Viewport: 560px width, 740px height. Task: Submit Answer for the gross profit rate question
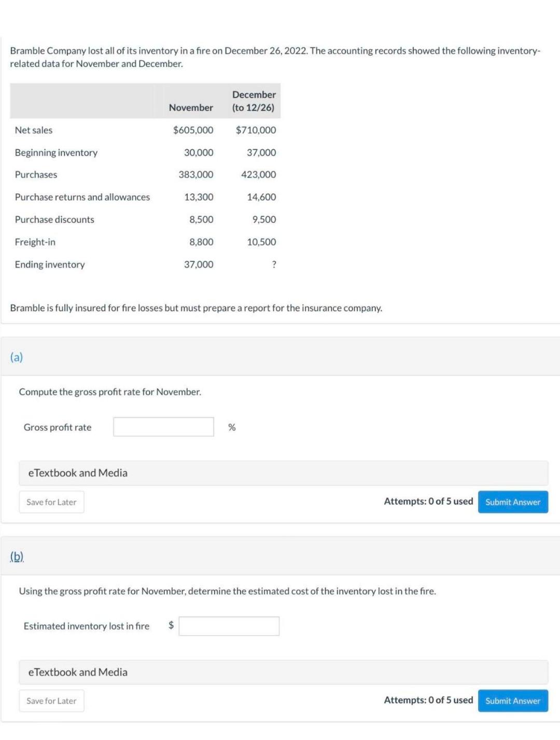pos(512,502)
